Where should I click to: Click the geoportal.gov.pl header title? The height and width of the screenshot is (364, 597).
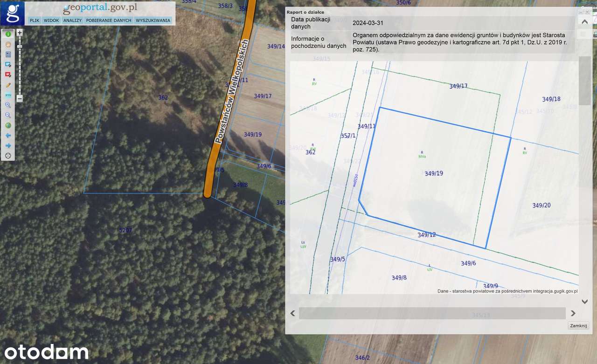[100, 8]
